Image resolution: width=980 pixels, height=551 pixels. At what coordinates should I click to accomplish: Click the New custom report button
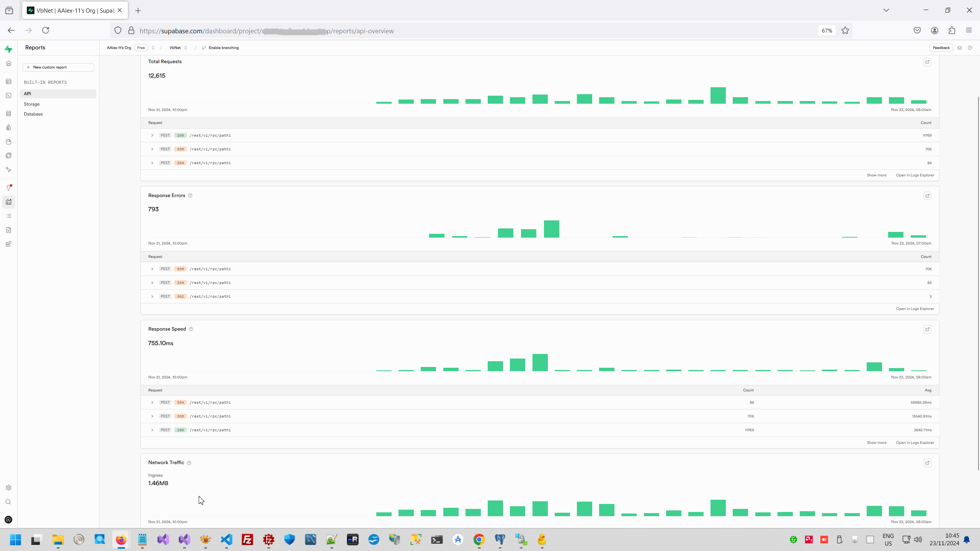point(58,67)
